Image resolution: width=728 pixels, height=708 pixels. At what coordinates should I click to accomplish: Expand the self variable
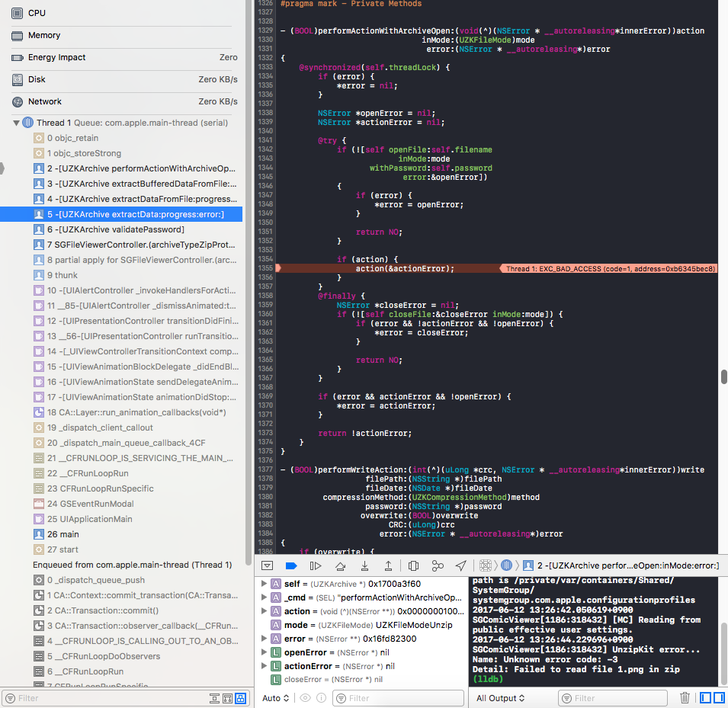264,584
